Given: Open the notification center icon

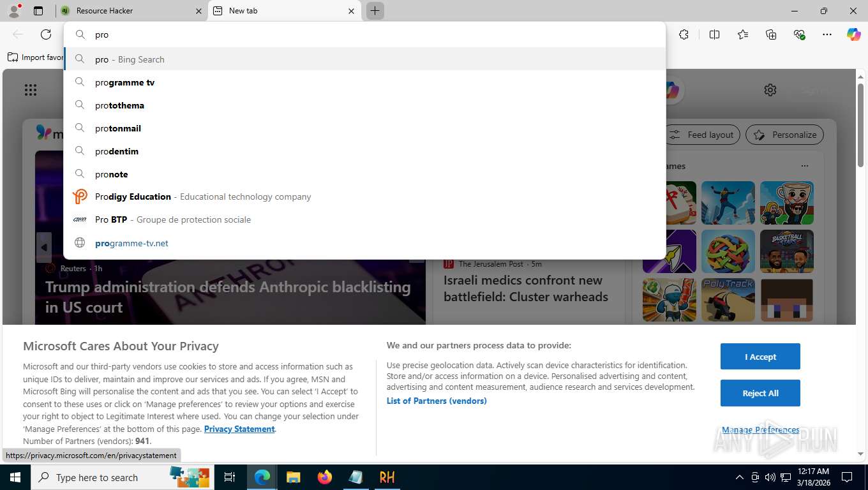Looking at the screenshot, I should (x=847, y=477).
